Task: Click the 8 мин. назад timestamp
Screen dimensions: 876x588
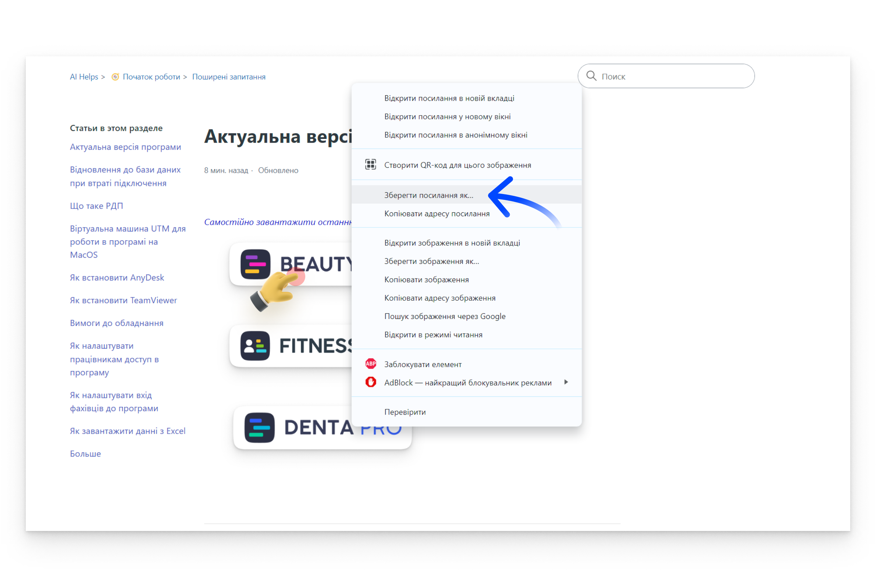Action: coord(226,171)
